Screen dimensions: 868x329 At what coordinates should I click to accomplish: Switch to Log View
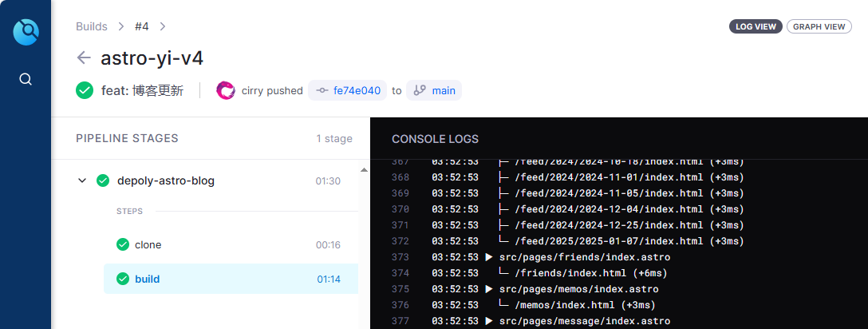point(755,26)
